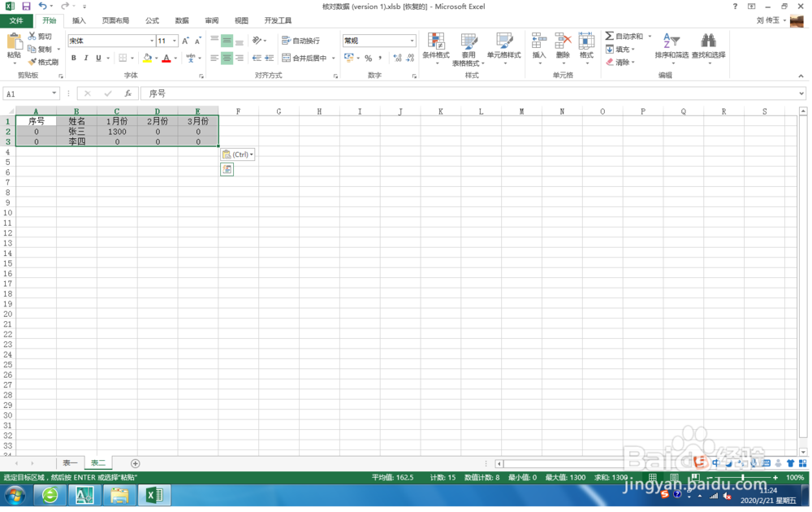Apply the red font color

[166, 58]
